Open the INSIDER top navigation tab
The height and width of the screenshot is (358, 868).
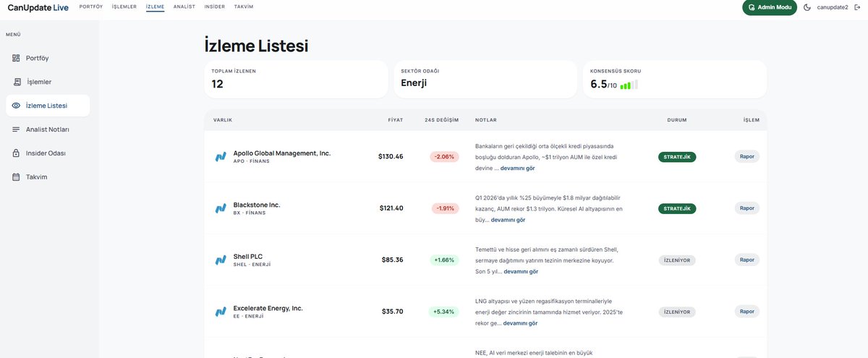pyautogui.click(x=215, y=7)
